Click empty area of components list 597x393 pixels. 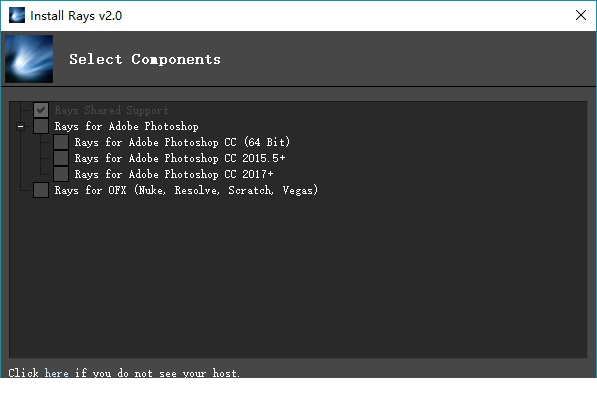tap(298, 278)
